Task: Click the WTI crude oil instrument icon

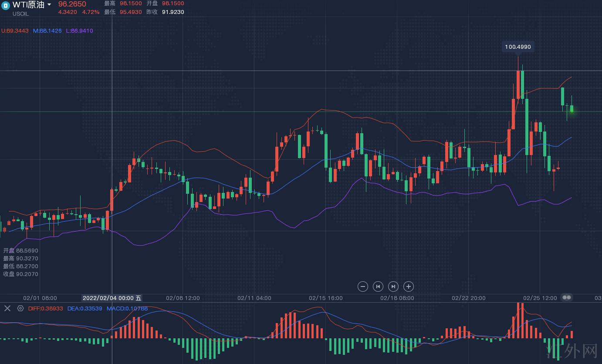Action: tap(6, 6)
